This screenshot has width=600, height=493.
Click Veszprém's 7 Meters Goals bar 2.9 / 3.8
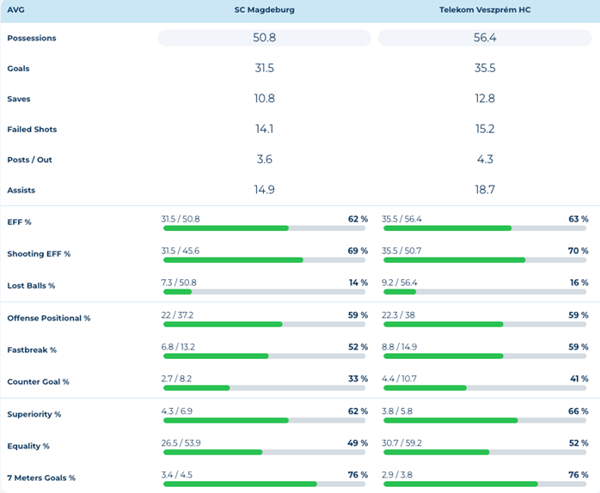484,484
